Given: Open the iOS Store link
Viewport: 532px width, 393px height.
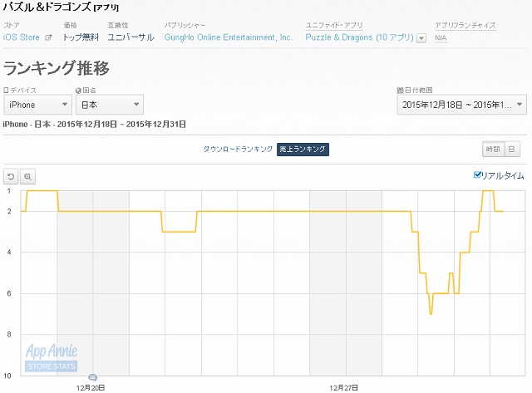Looking at the screenshot, I should (22, 37).
